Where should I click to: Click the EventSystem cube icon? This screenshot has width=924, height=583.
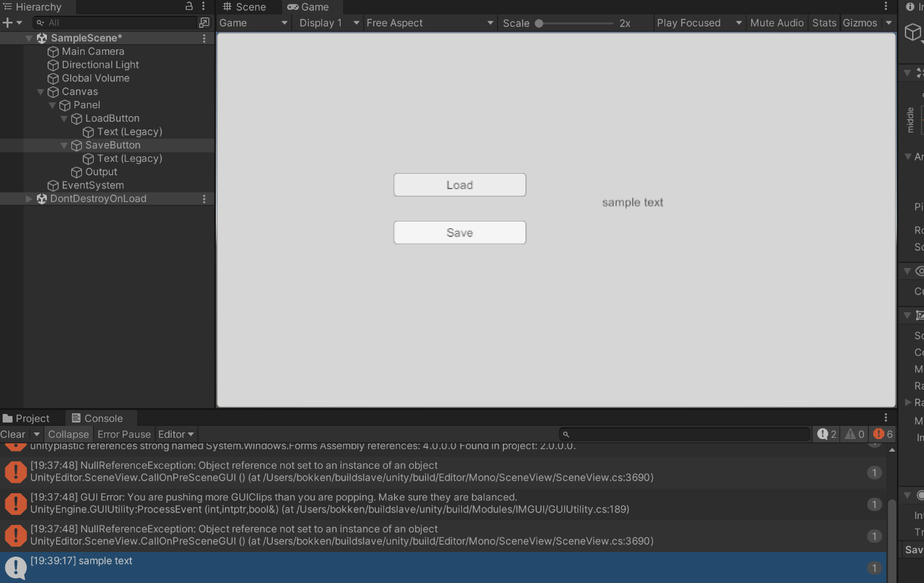click(53, 186)
